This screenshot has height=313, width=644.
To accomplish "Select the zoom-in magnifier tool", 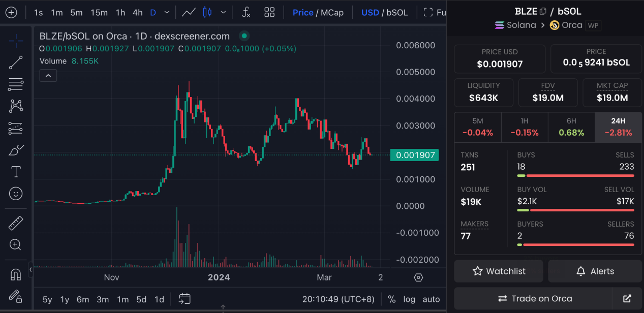I will [x=15, y=244].
